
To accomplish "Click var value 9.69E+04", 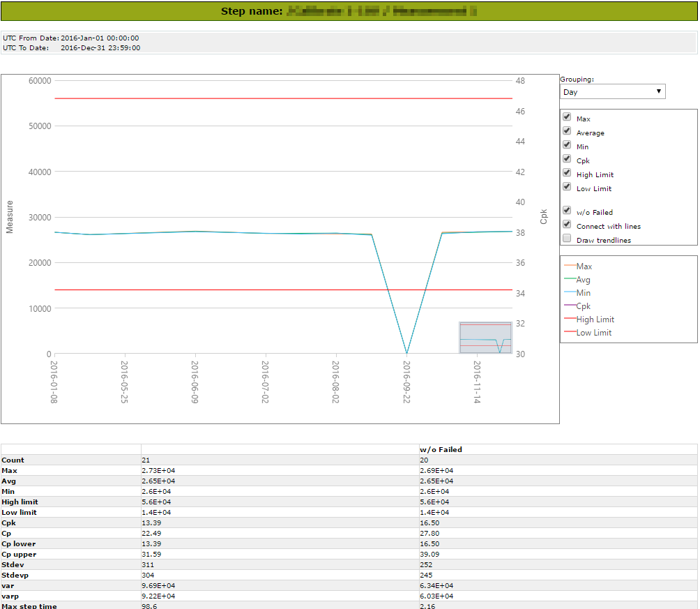I will click(x=158, y=586).
